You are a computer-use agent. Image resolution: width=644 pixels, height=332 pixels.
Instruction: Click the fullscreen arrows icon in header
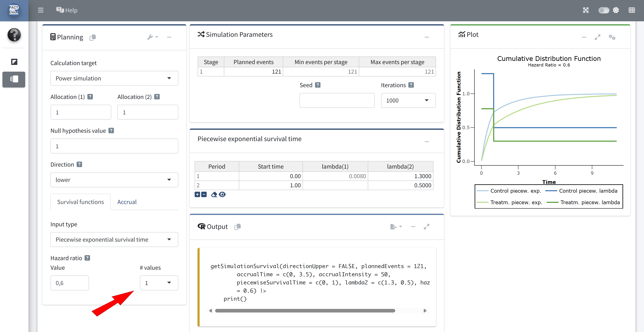(x=586, y=10)
